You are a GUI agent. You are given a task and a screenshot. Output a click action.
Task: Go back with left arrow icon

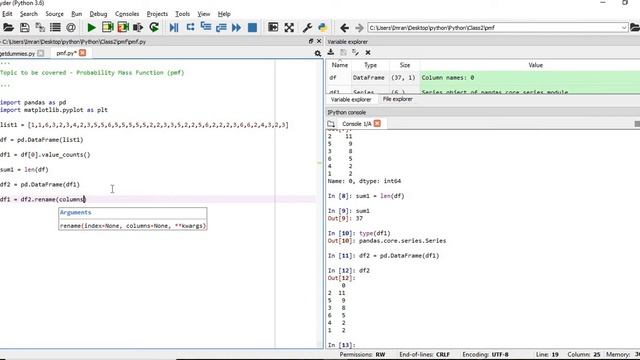(344, 28)
